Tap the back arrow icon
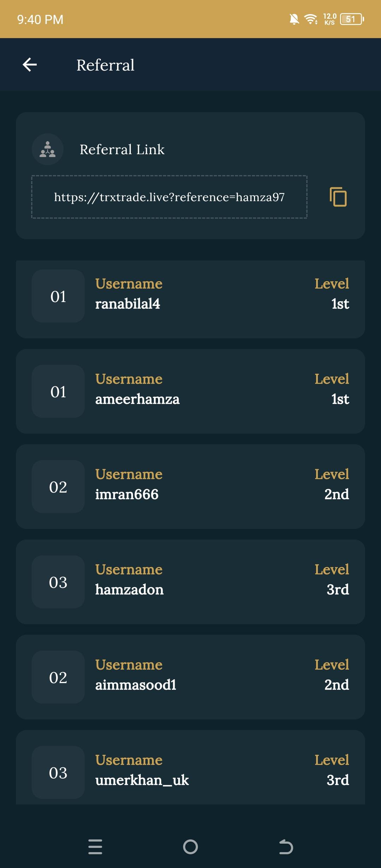This screenshot has width=381, height=868. [30, 65]
